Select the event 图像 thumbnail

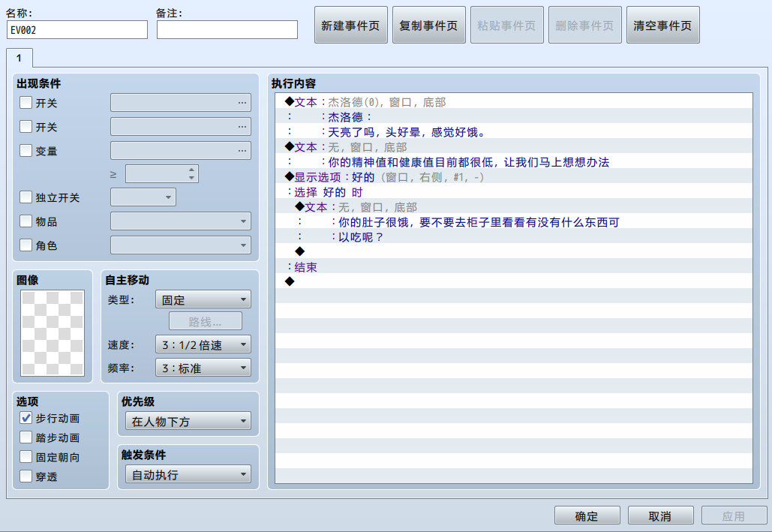point(53,333)
